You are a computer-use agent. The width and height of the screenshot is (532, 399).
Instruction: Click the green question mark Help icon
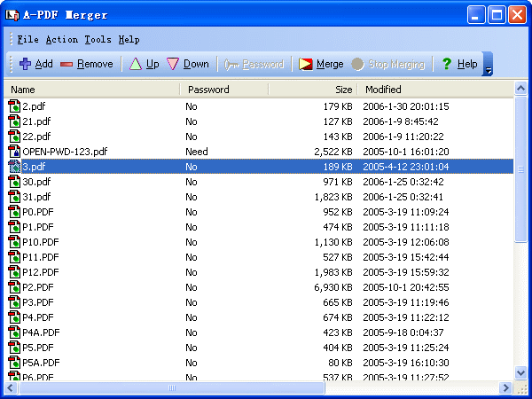447,64
